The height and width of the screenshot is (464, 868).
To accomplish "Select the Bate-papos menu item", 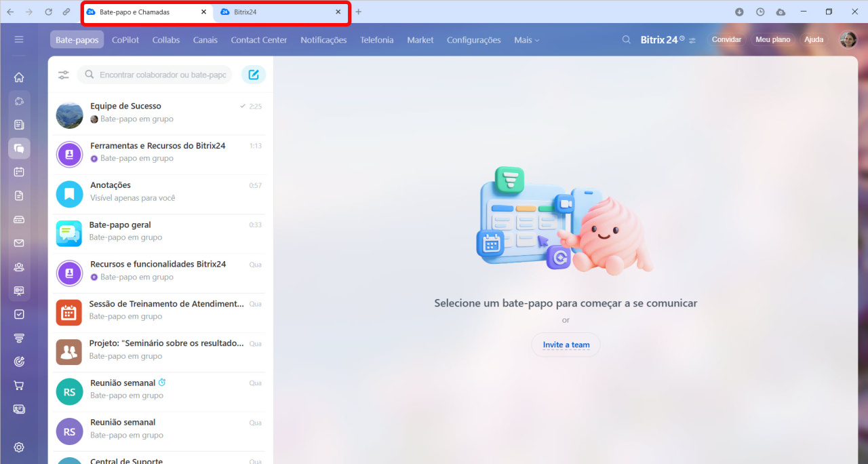I will point(77,40).
